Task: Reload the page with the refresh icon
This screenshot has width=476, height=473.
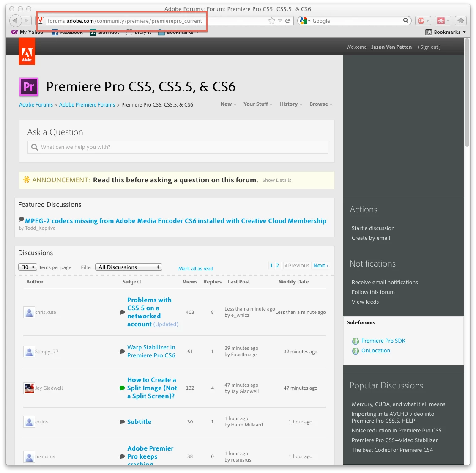Action: [288, 21]
